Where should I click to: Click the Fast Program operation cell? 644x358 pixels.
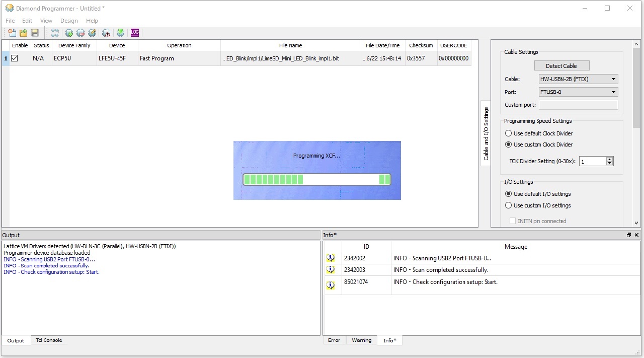coord(179,58)
